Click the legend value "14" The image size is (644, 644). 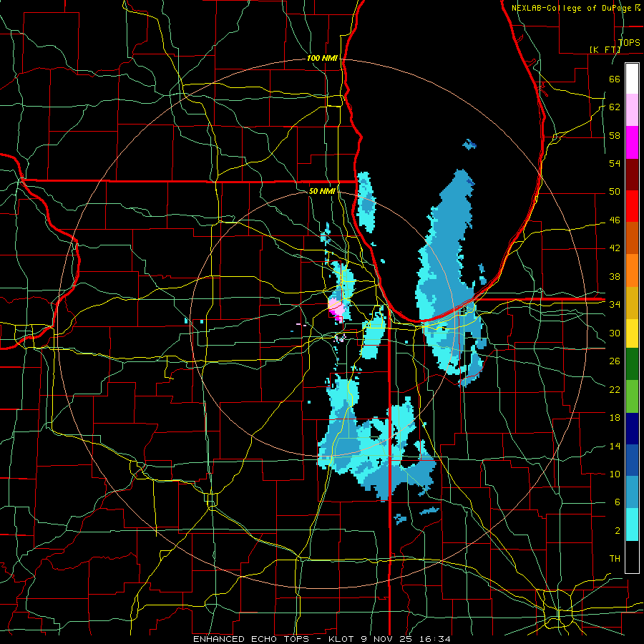coord(615,446)
